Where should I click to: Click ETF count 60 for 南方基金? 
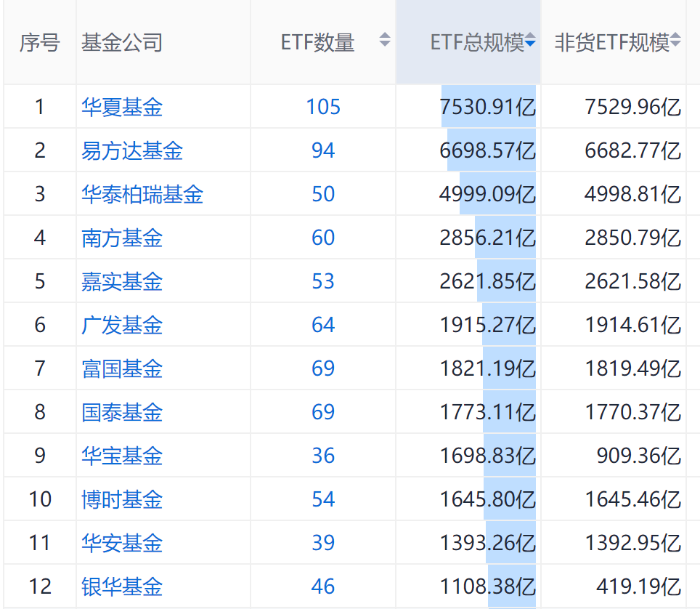pyautogui.click(x=323, y=238)
